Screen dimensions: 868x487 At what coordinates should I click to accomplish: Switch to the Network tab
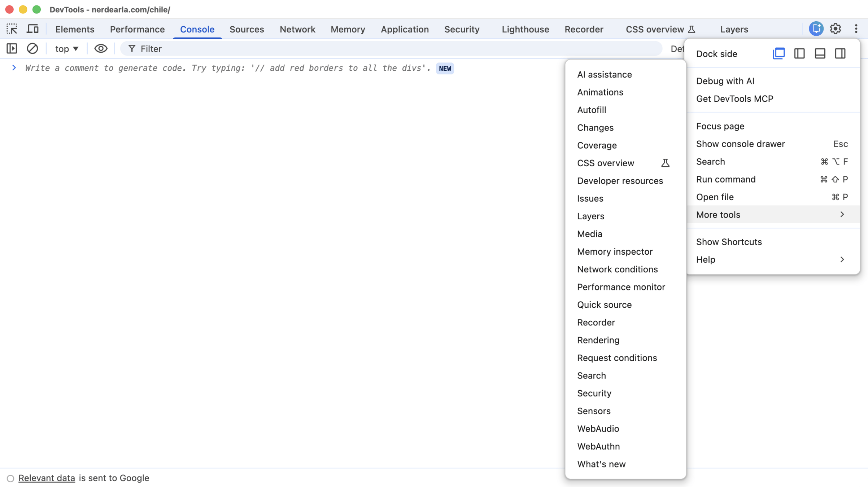[x=297, y=29]
